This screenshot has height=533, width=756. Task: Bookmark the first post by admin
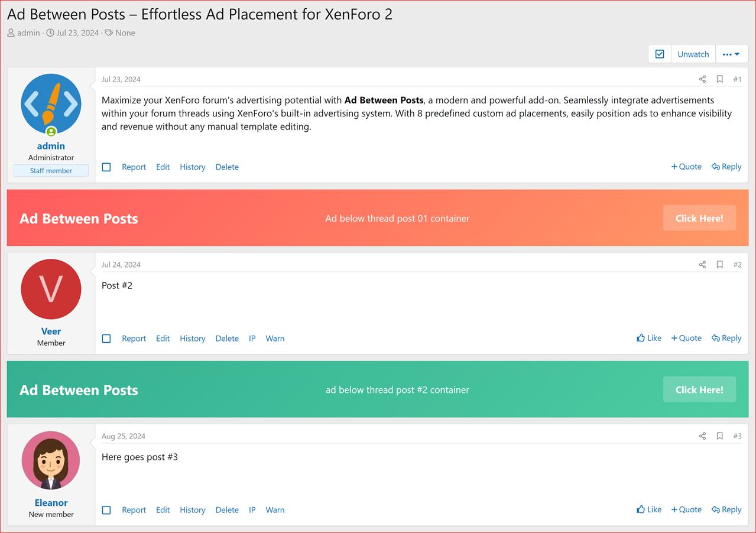pyautogui.click(x=719, y=79)
